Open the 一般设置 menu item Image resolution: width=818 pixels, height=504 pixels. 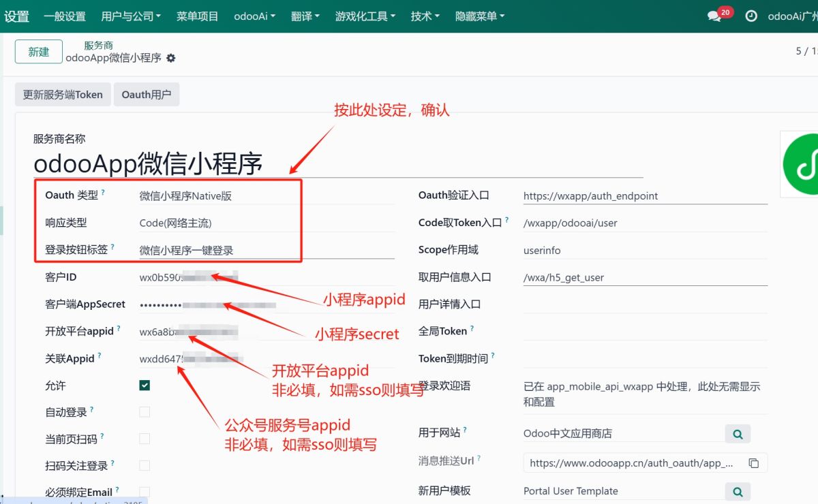[65, 16]
